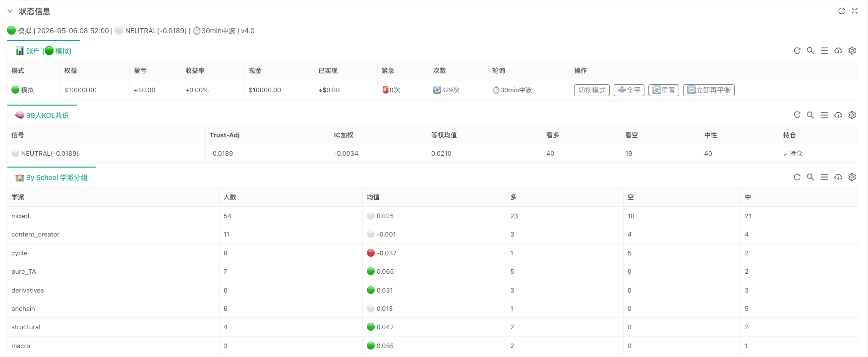868x357 pixels.
Task: Search in the 账户 table
Action: (x=810, y=51)
